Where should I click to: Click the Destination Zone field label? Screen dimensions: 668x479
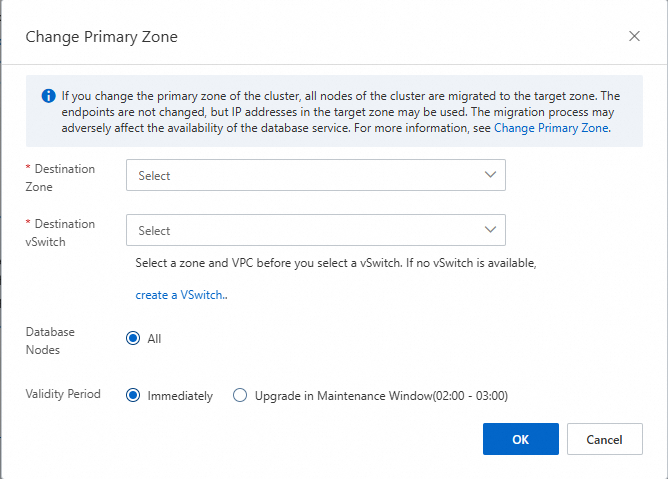click(x=62, y=177)
